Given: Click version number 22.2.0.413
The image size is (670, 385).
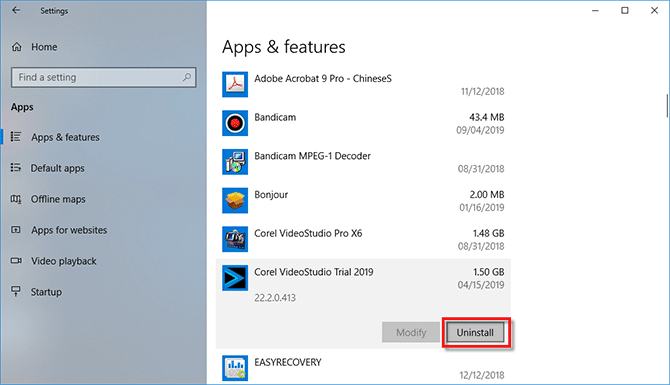Looking at the screenshot, I should pyautogui.click(x=275, y=298).
